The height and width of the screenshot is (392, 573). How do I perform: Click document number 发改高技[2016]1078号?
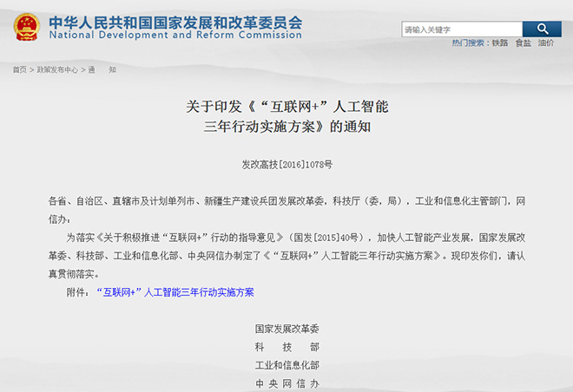coord(286,165)
